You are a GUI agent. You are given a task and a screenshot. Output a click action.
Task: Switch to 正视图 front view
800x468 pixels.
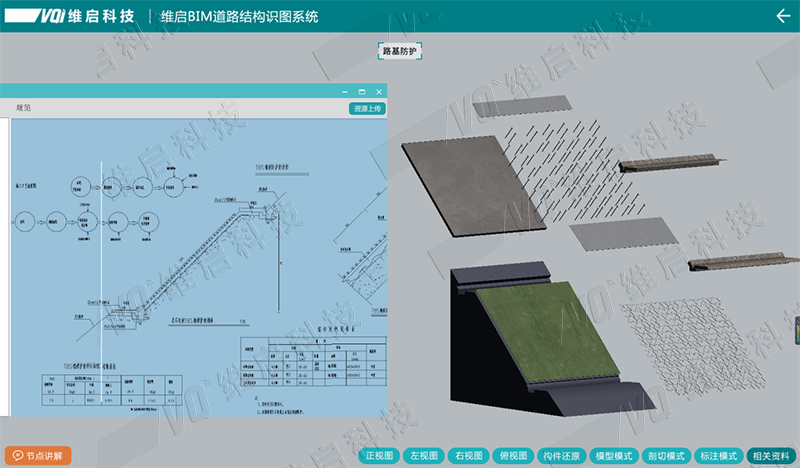[380, 456]
